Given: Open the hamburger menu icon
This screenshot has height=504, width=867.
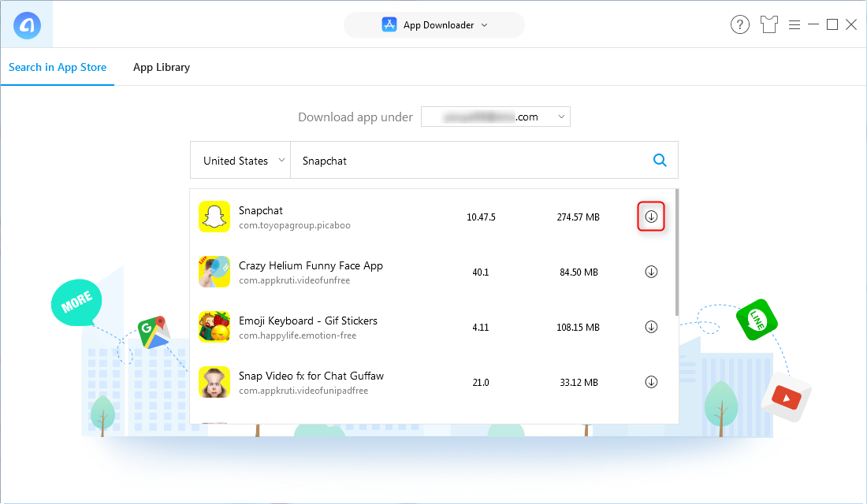Looking at the screenshot, I should [794, 25].
